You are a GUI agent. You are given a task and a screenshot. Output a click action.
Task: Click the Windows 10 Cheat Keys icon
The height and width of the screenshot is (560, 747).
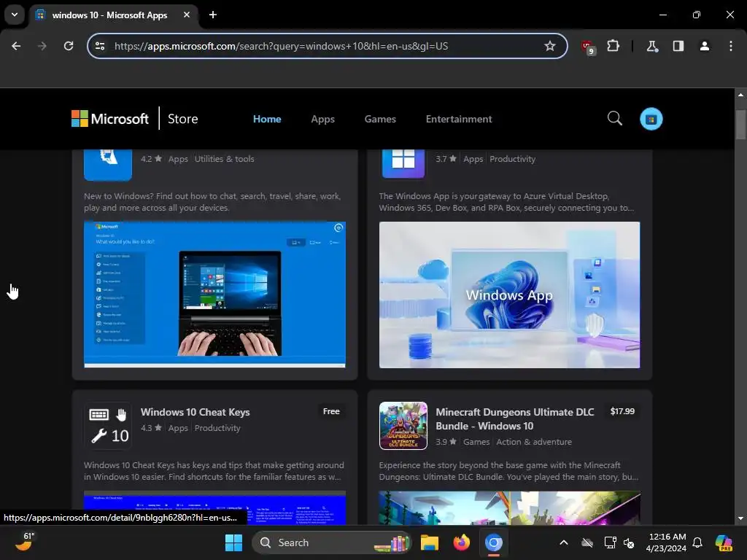(x=108, y=426)
